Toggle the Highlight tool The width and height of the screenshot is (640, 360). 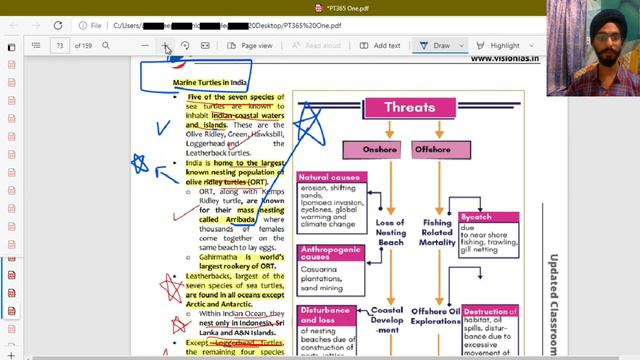pos(498,46)
